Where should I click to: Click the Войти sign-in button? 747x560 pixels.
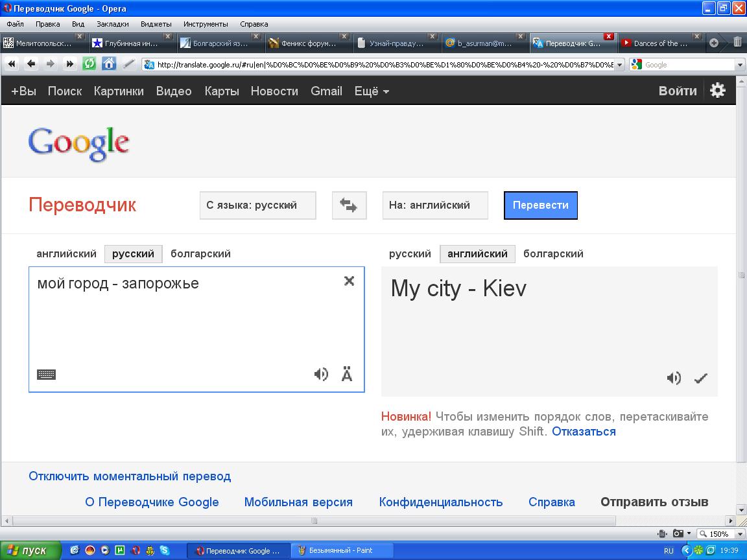678,91
